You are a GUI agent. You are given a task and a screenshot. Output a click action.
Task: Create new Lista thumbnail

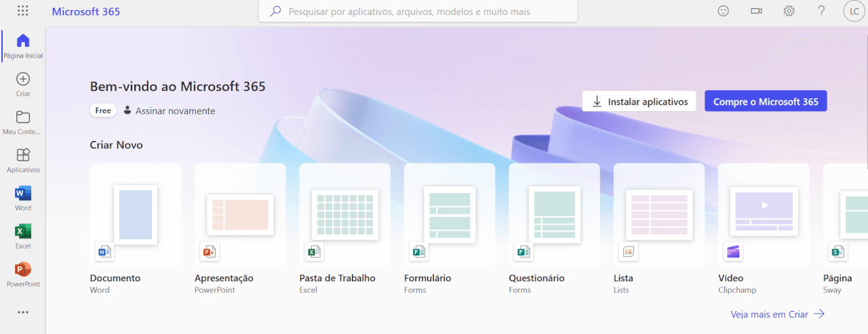[x=659, y=215]
